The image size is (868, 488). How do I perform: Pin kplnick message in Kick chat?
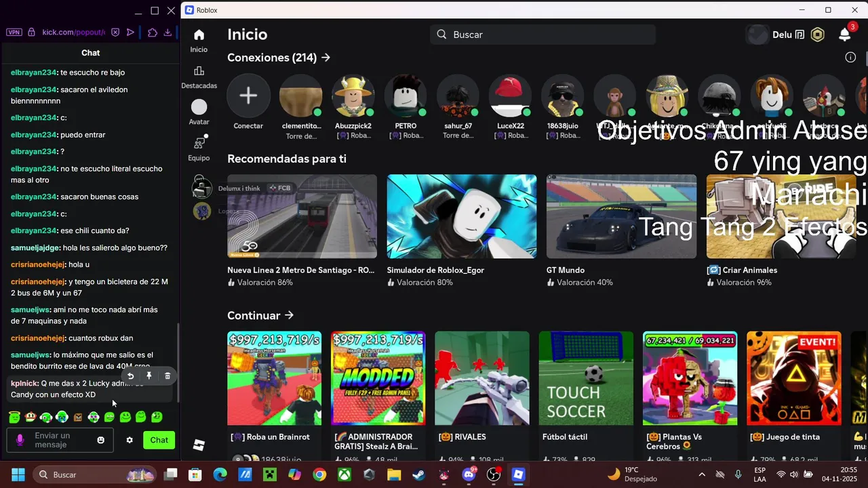tap(149, 375)
